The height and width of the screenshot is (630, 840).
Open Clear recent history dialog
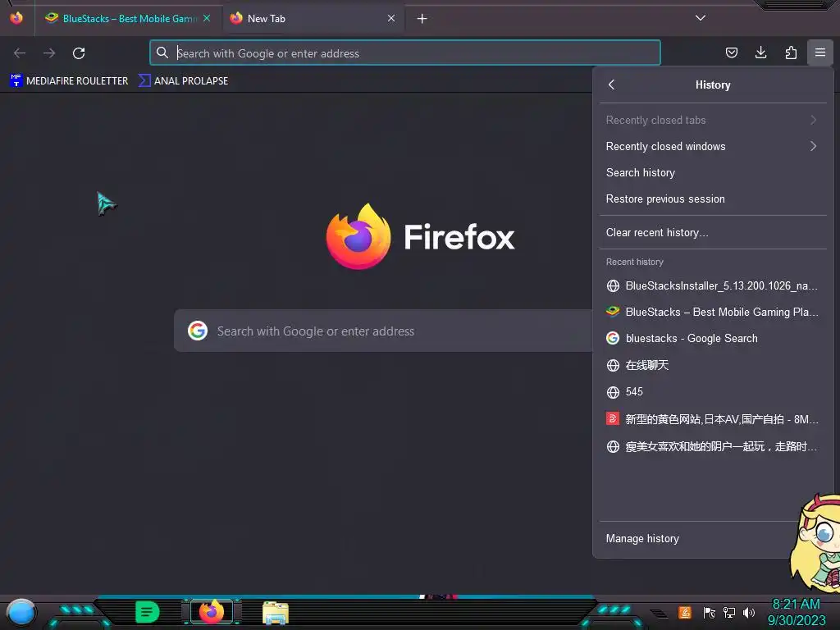(713, 232)
